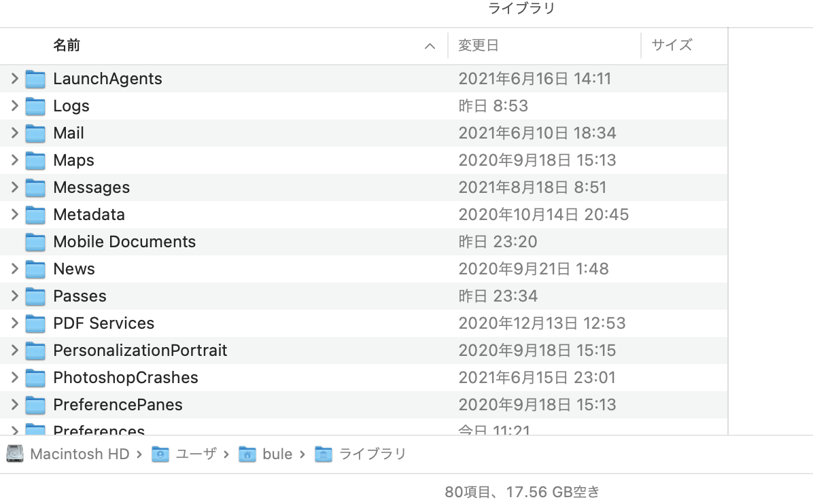Expand the News folder
This screenshot has height=504, width=813.
click(15, 269)
